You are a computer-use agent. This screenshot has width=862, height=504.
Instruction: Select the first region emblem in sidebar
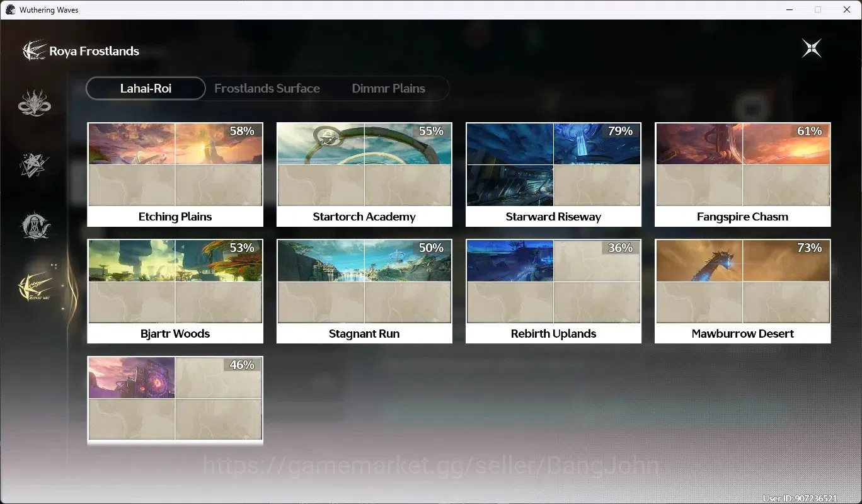pos(35,103)
